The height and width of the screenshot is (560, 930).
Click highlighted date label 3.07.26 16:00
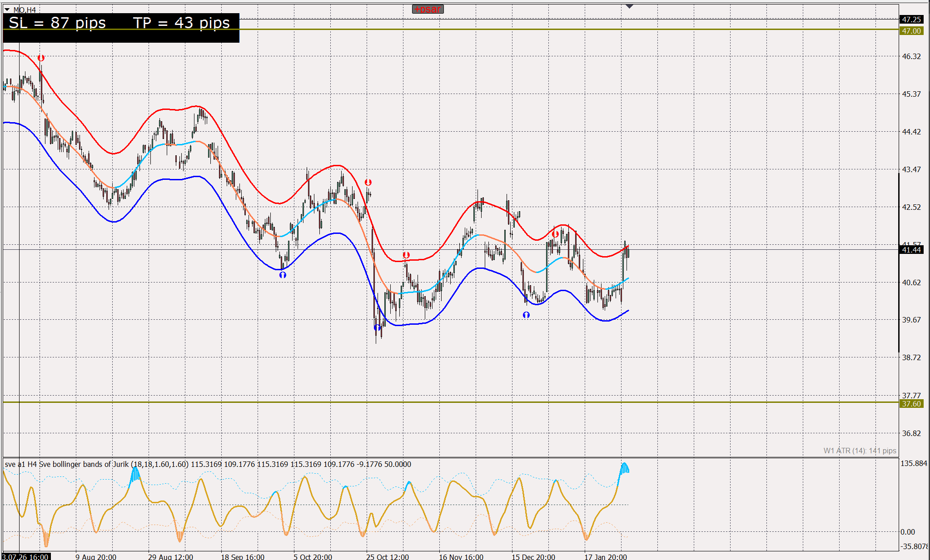click(26, 556)
